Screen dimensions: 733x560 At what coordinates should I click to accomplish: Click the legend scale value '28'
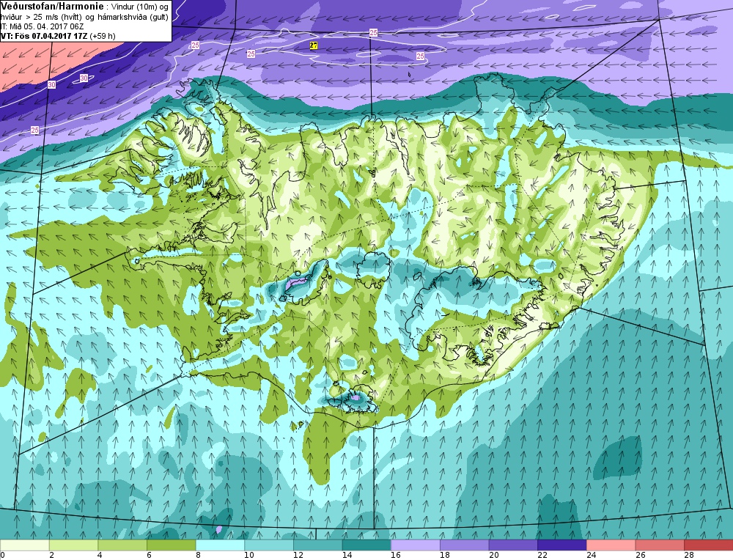(x=689, y=556)
